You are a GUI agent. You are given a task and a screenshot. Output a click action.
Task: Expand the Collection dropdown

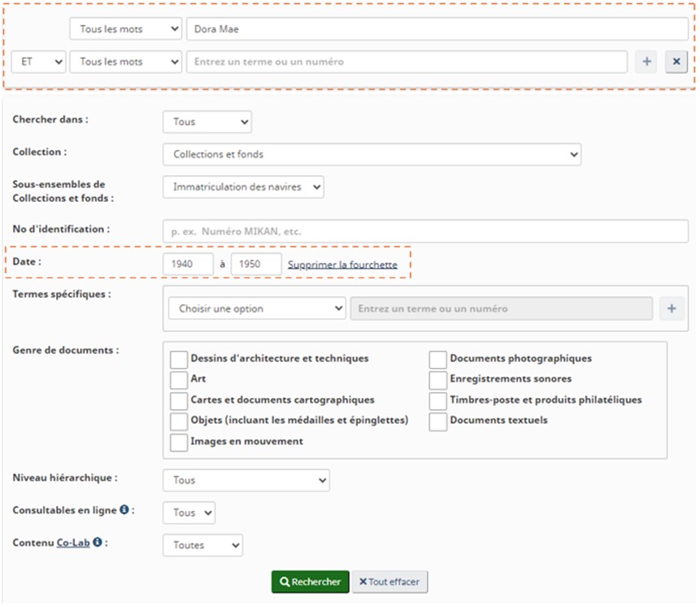tap(372, 154)
